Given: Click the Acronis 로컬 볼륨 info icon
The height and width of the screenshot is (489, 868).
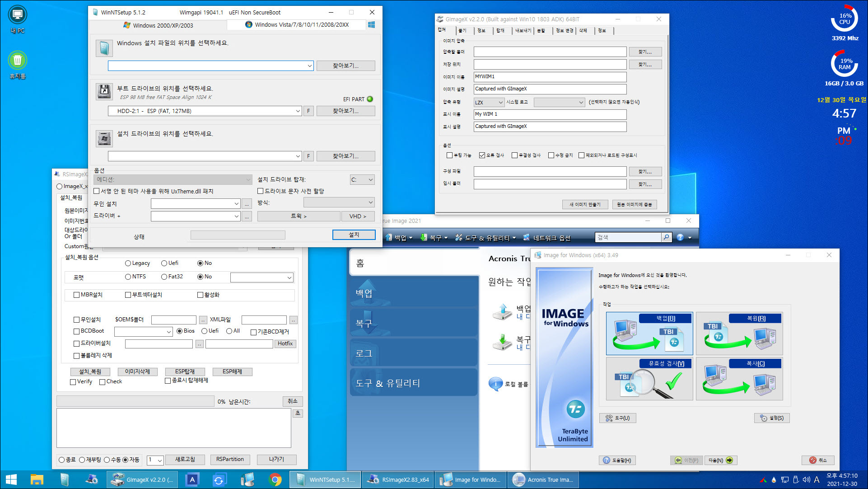Looking at the screenshot, I should coord(495,384).
